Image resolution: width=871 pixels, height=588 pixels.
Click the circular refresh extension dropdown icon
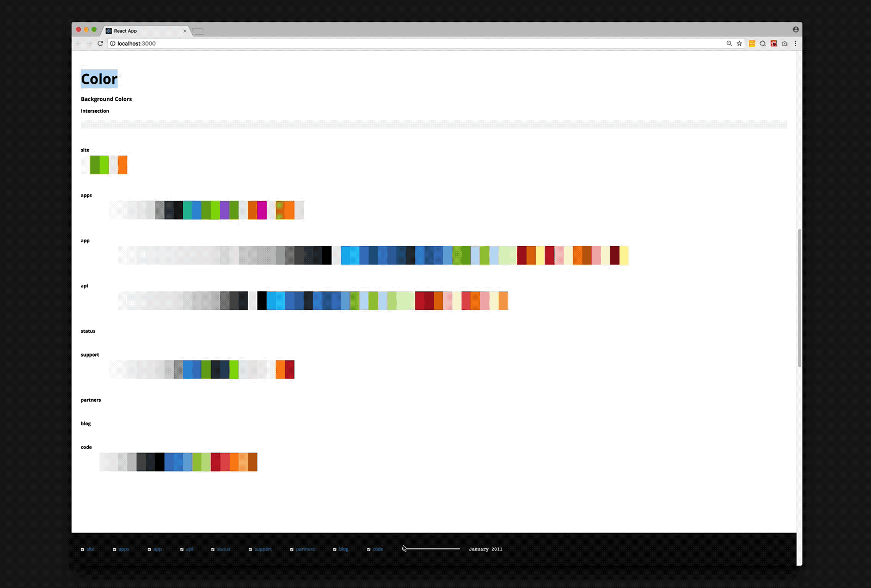[763, 44]
